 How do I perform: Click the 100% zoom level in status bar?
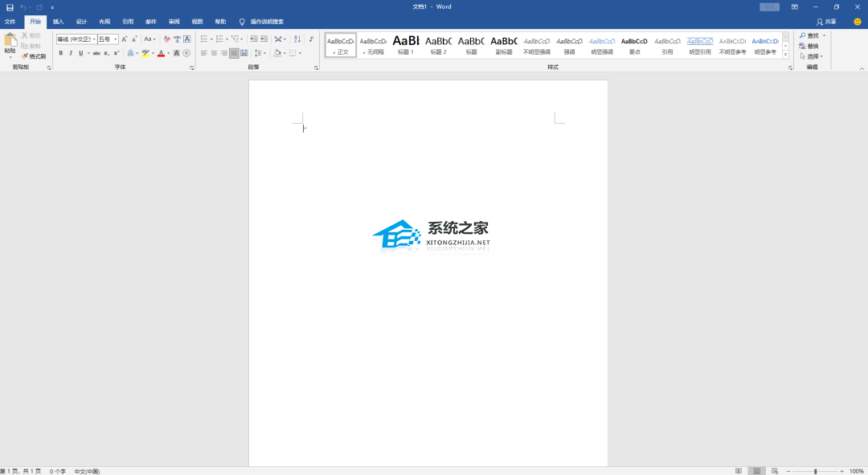click(857, 471)
